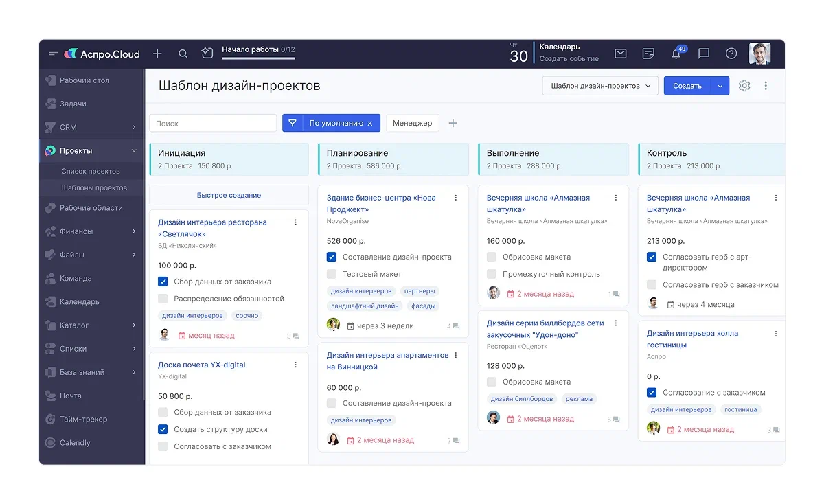Check the 'Распределение обязанностей' checkbox

[x=163, y=299]
